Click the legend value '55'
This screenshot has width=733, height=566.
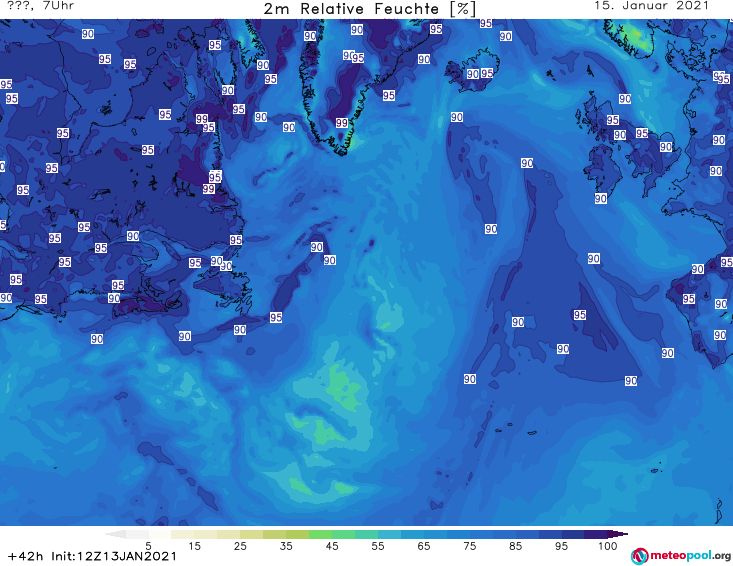pyautogui.click(x=377, y=546)
